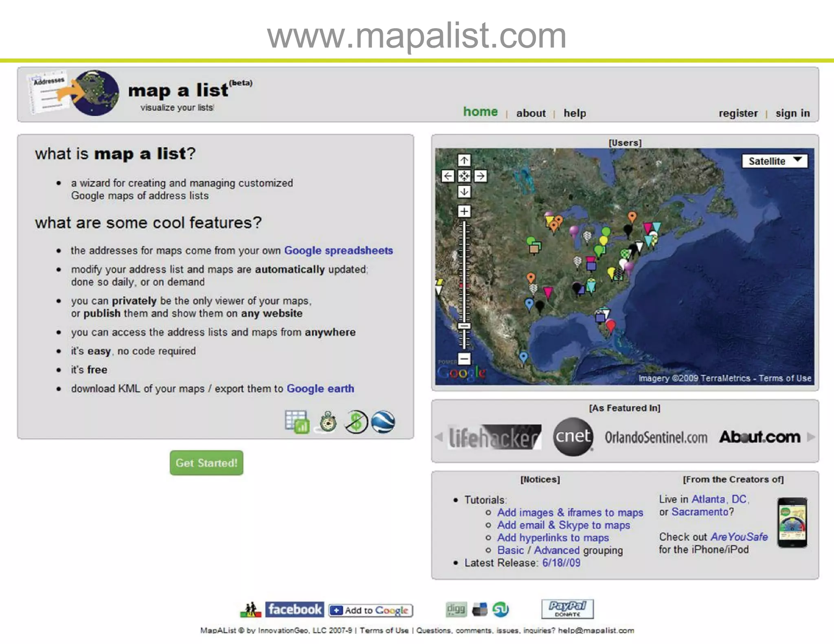Share via the delicious icon
The height and width of the screenshot is (644, 834).
[x=480, y=609]
